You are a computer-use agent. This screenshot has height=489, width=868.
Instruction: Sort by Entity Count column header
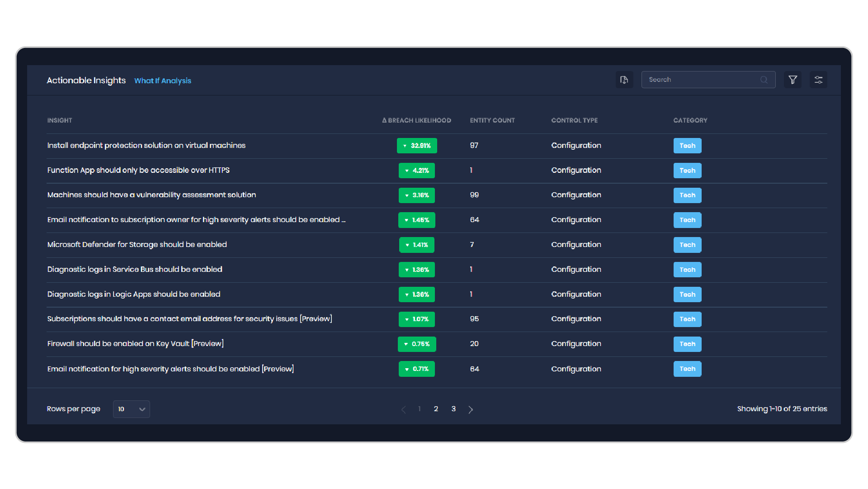[492, 120]
